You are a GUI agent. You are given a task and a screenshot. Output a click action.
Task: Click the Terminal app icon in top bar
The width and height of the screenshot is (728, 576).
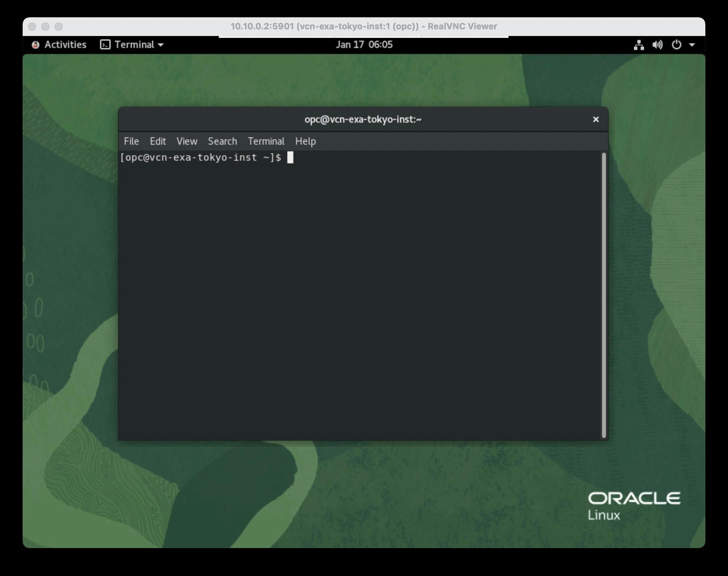click(105, 45)
